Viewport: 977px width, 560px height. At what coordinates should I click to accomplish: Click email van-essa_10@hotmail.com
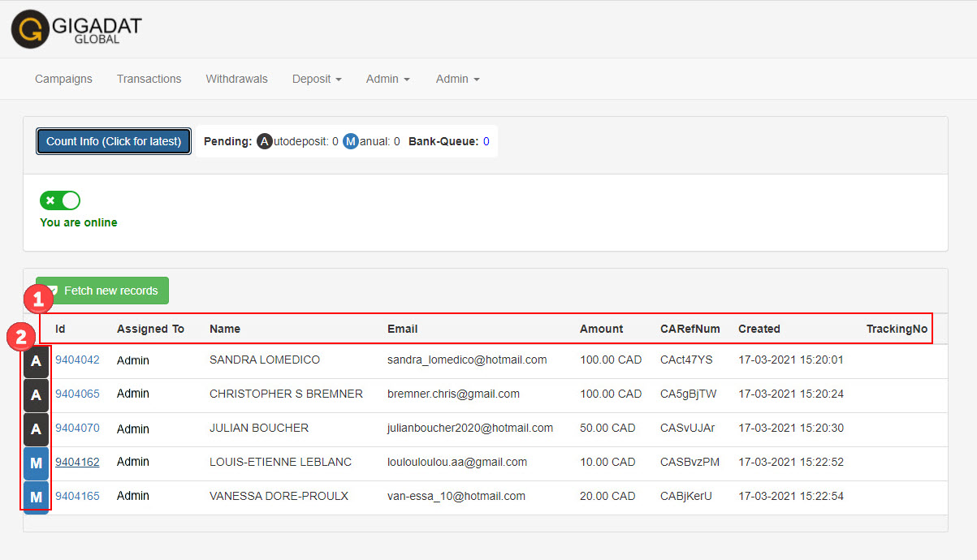(456, 496)
